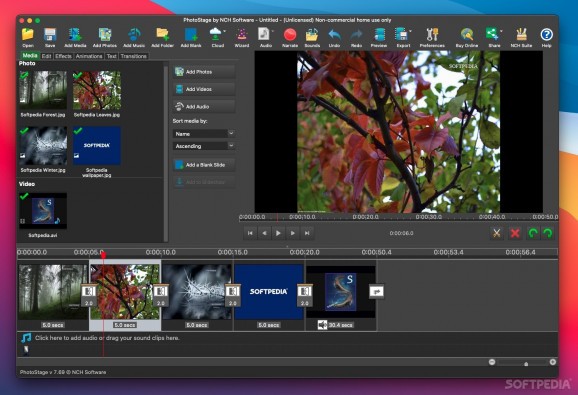The image size is (578, 395).
Task: Step back one frame in preview
Action: [264, 233]
